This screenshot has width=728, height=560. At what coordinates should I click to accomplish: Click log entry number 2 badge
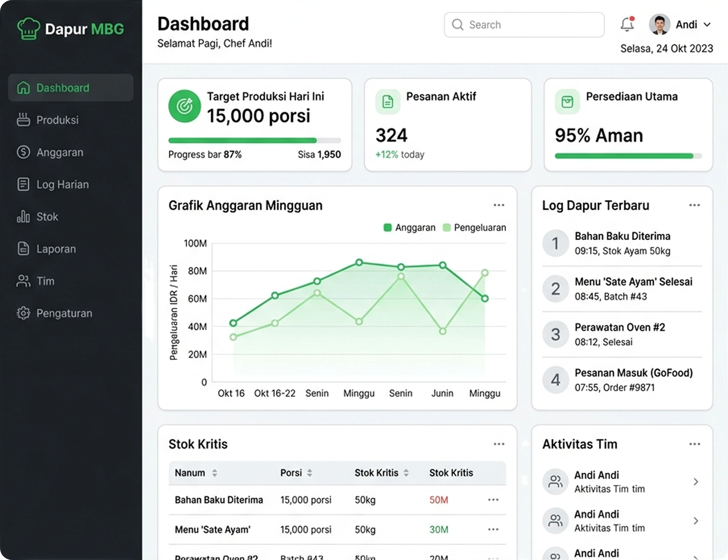(555, 289)
